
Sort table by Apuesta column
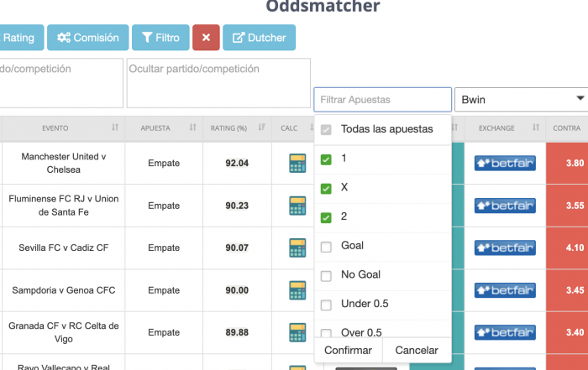192,128
